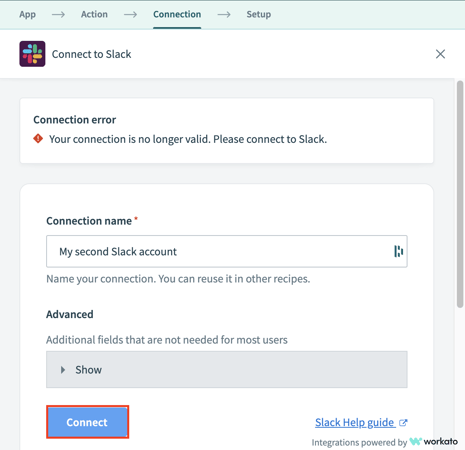Expand the Advanced Show section
465x450 pixels.
pos(227,369)
